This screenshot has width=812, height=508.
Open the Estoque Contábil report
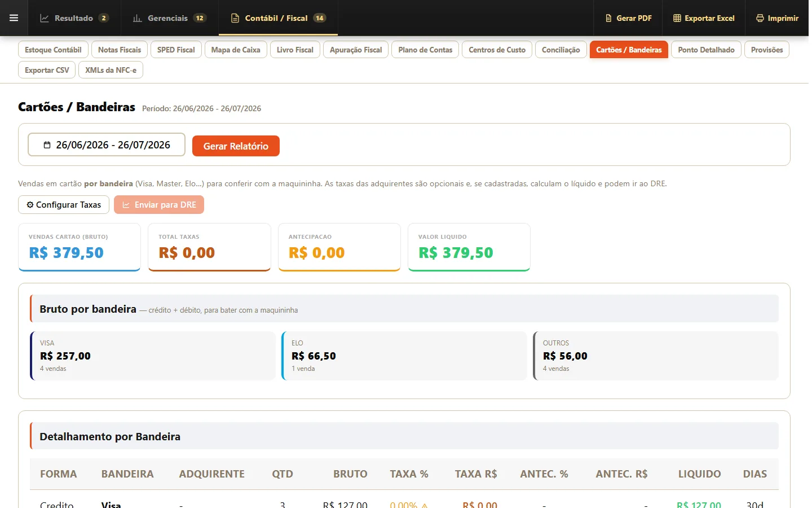tap(53, 50)
